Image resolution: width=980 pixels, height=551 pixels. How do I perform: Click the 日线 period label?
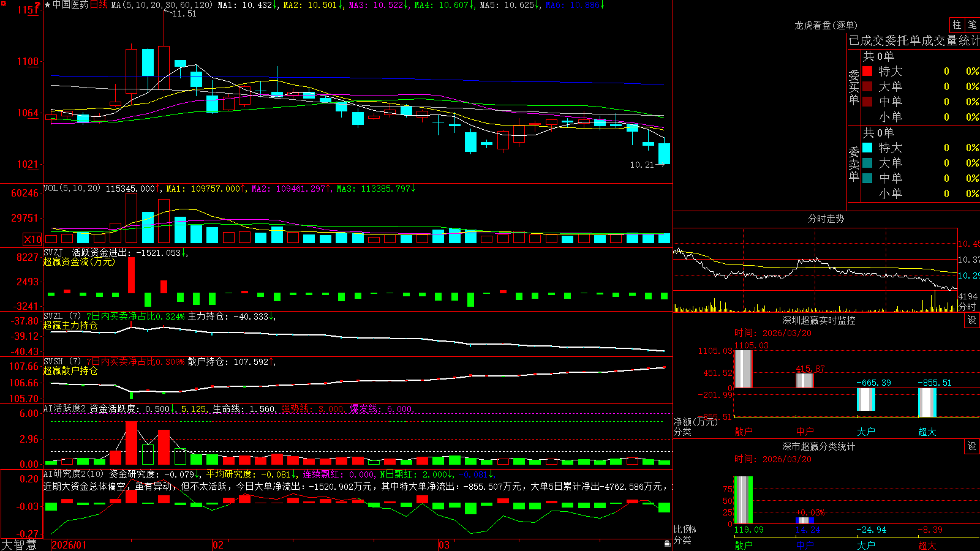point(99,5)
